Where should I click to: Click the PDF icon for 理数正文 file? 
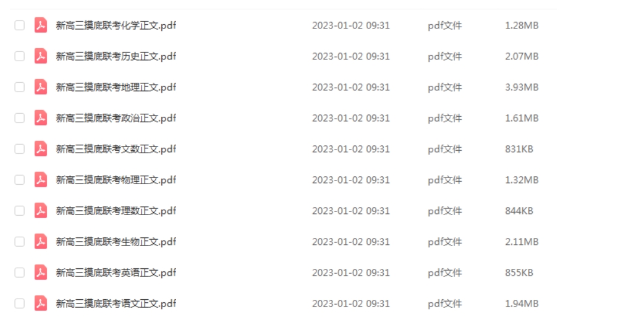pyautogui.click(x=41, y=211)
